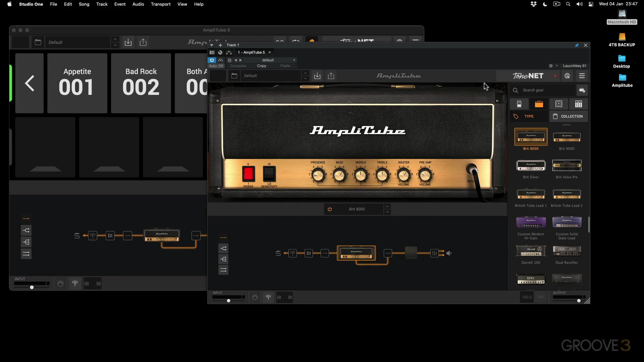The height and width of the screenshot is (362, 644).
Task: Open plugin window options arrow beside Track 1
Action: [212, 45]
